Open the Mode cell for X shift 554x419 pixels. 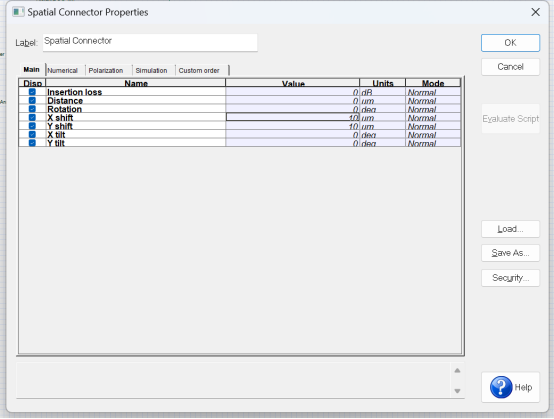point(433,117)
